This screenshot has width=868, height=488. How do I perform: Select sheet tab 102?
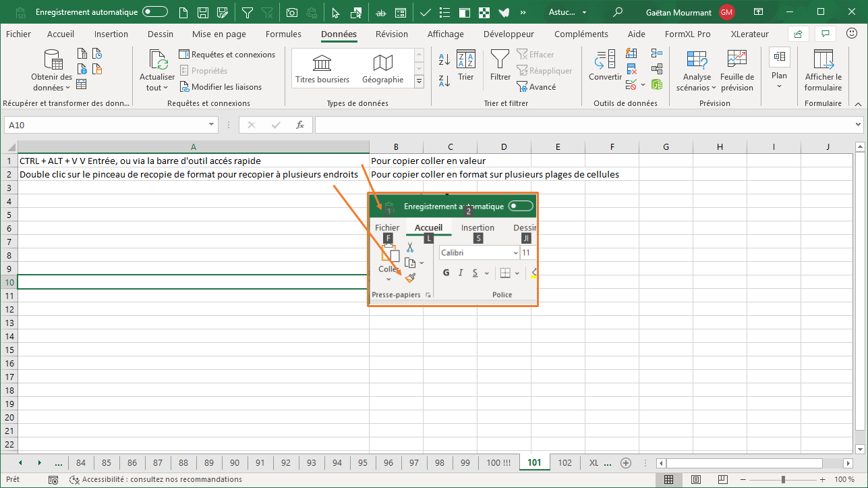565,462
